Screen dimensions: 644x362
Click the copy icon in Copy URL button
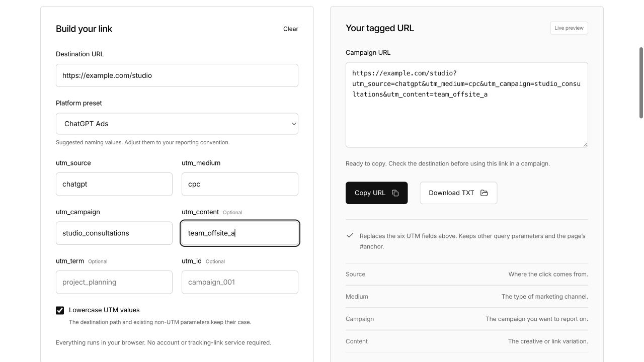[395, 193]
